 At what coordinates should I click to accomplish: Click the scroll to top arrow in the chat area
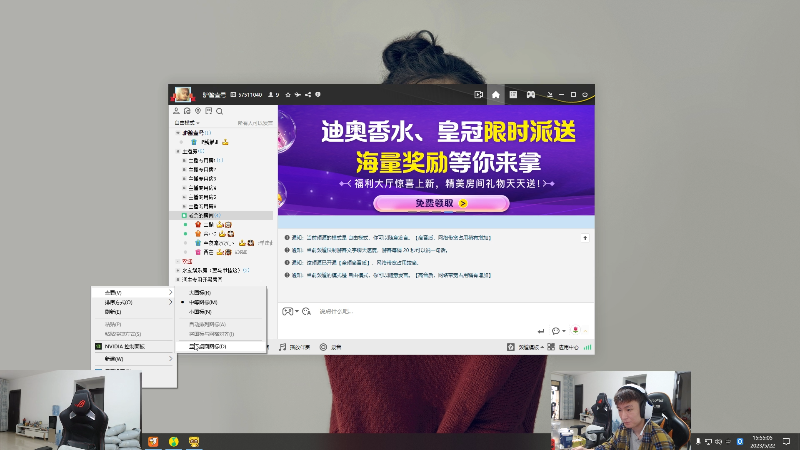[585, 238]
